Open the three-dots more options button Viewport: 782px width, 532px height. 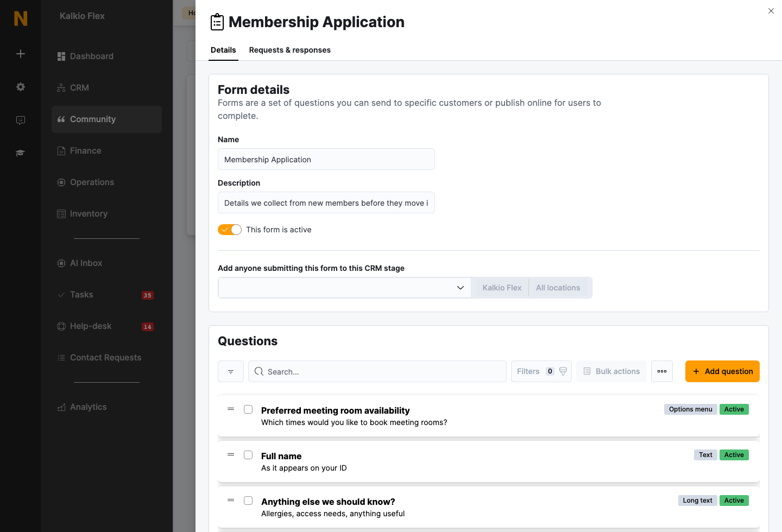click(x=662, y=371)
